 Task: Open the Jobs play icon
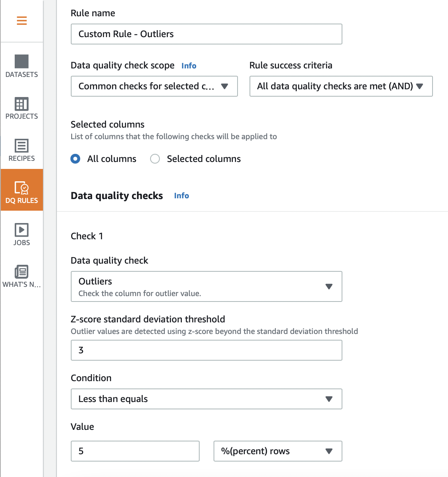(x=22, y=230)
